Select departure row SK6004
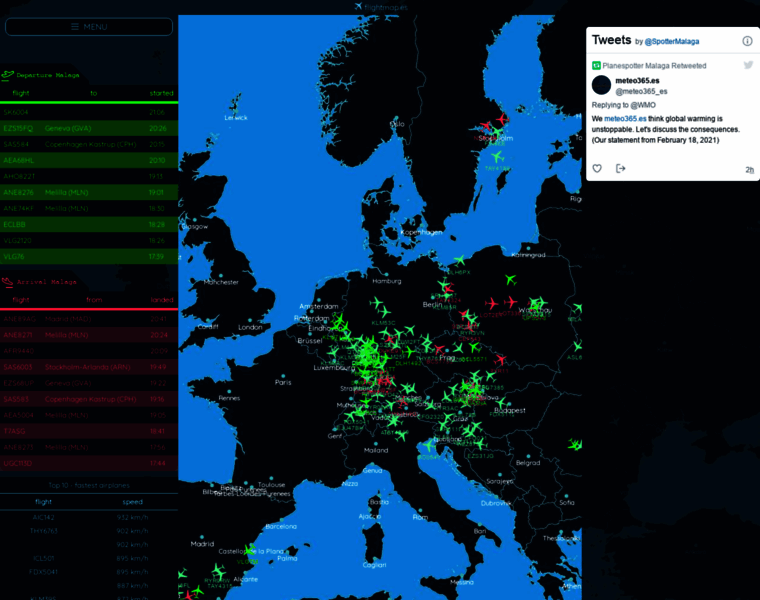 pos(89,112)
